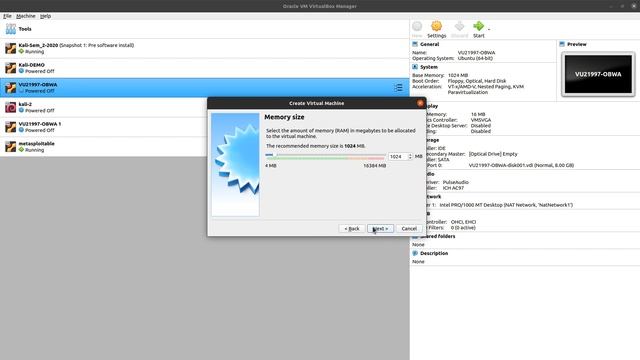Screen dimensions: 640x360
Task: Click the Tools label in the sidebar
Action: pos(25,29)
